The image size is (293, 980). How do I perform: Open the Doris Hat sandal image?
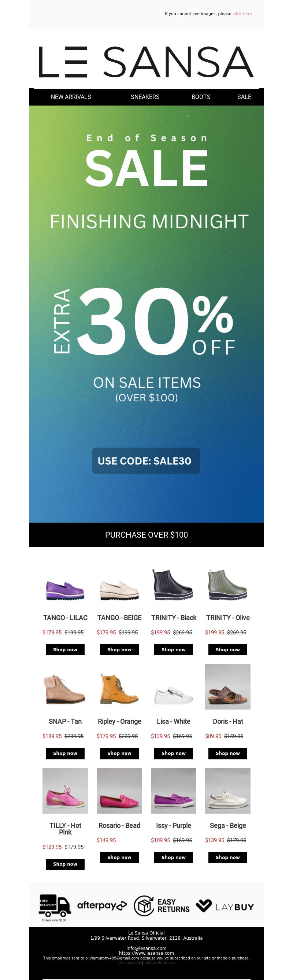pyautogui.click(x=228, y=687)
